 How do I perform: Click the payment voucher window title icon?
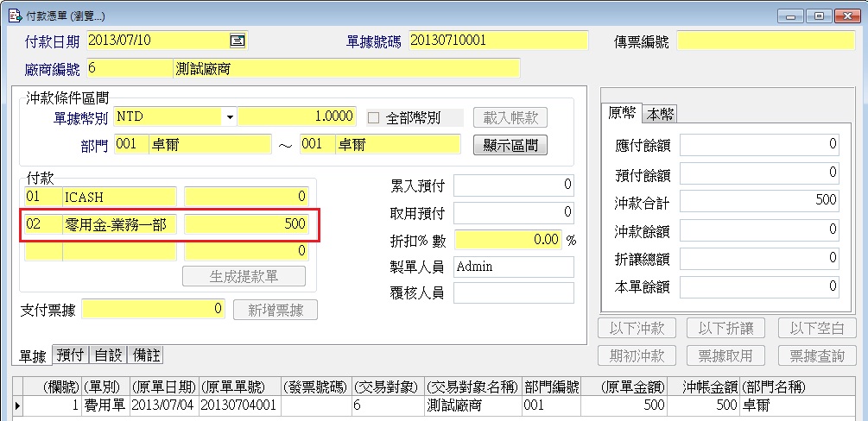pyautogui.click(x=10, y=15)
